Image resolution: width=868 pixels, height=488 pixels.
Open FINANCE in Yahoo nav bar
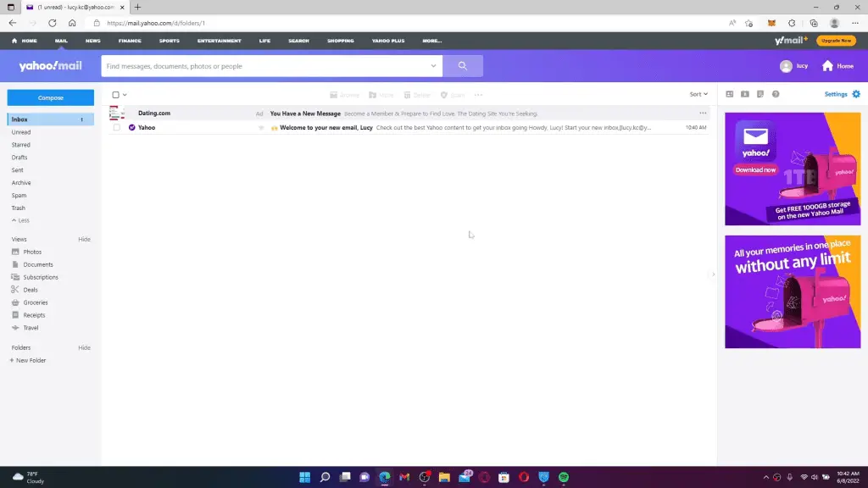coord(130,41)
